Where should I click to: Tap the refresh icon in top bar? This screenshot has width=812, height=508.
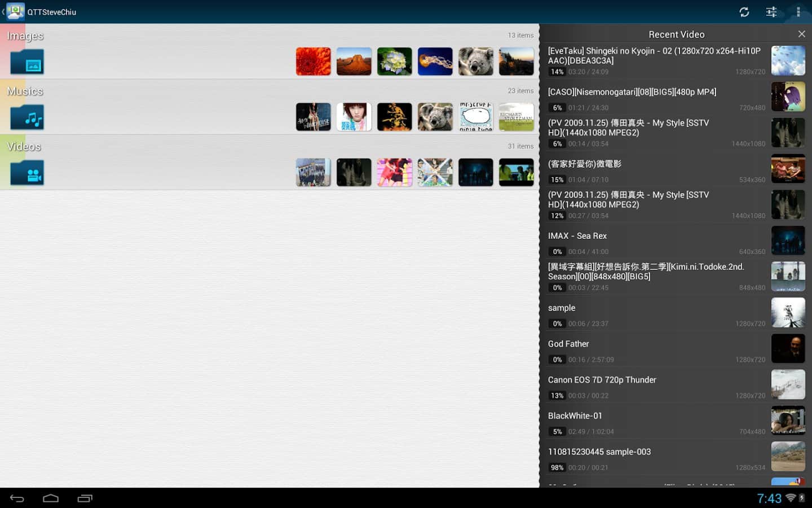pos(744,12)
